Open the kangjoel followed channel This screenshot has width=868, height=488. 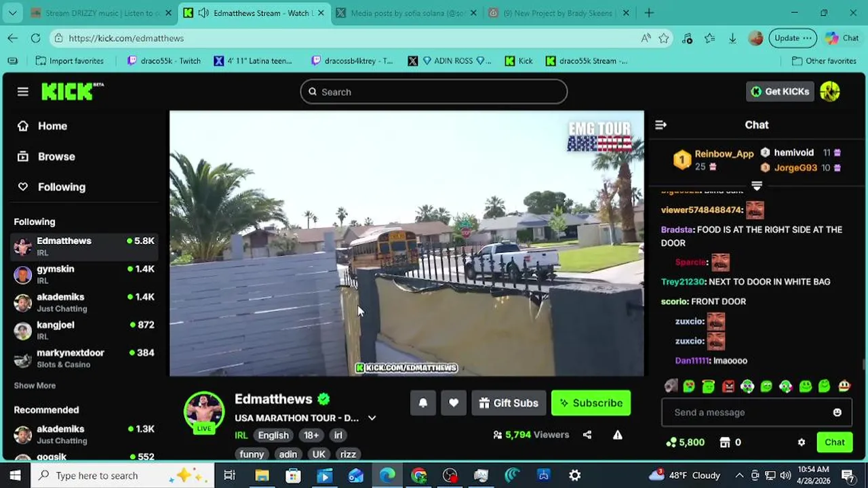tap(85, 330)
